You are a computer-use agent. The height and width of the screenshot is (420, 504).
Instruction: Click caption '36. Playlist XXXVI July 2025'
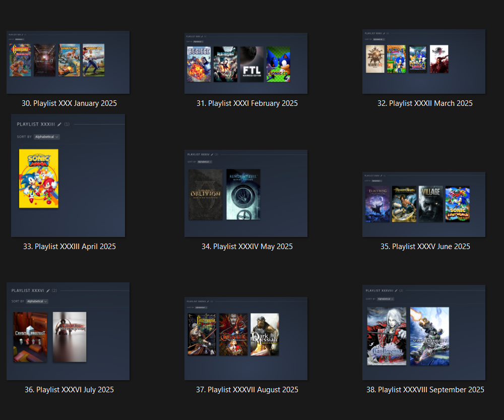coord(69,389)
